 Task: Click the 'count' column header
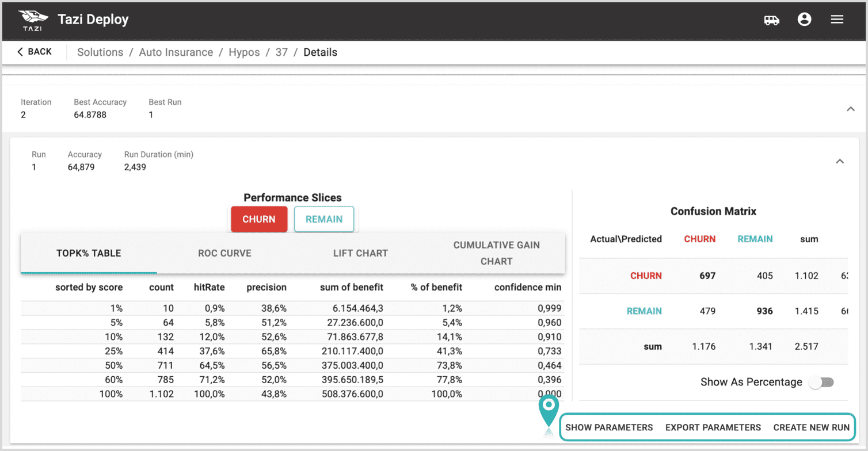pyautogui.click(x=161, y=287)
